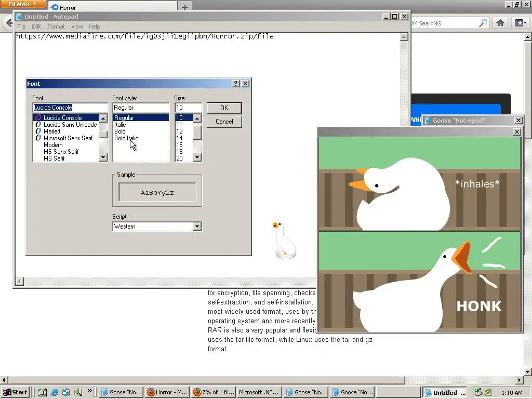Choose Bold font style
532x399 pixels.
coord(140,131)
